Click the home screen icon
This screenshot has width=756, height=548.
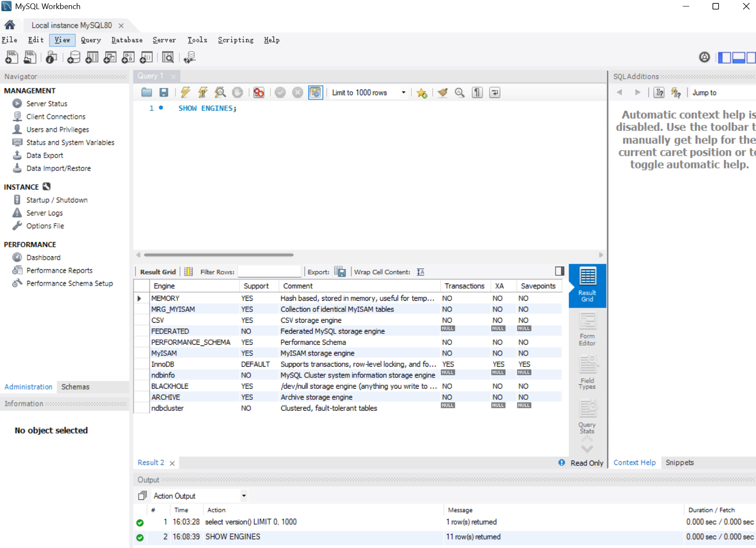pos(10,25)
